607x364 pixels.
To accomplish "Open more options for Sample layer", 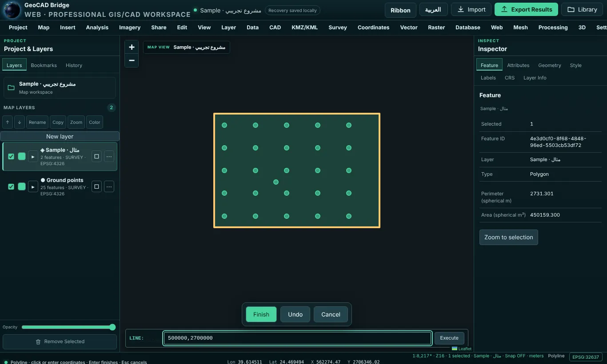I will (x=109, y=156).
